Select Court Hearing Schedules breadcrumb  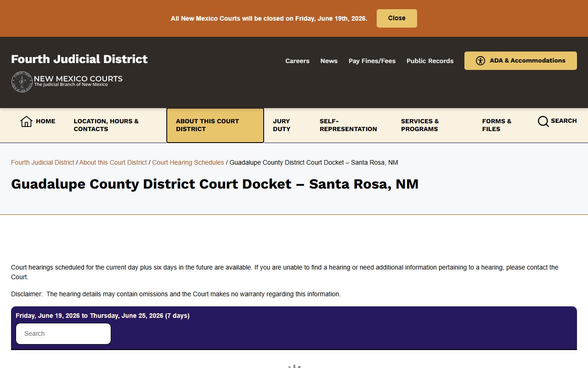(x=188, y=162)
